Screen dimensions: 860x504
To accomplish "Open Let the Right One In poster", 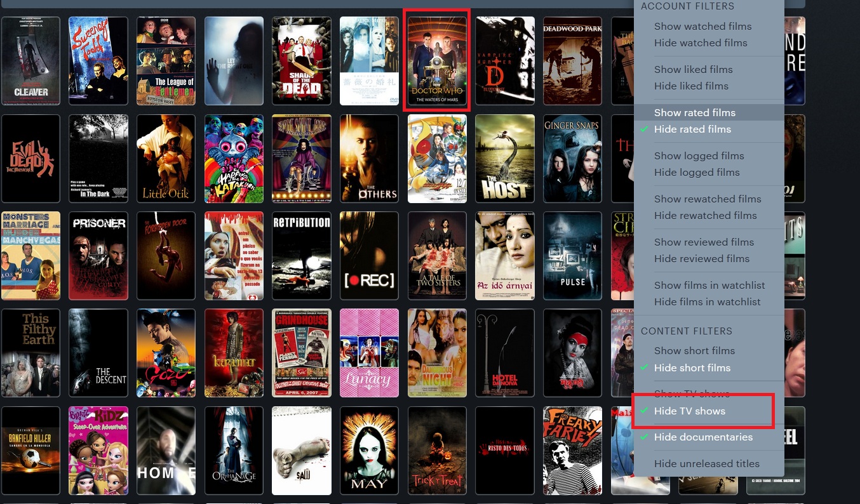I will pyautogui.click(x=234, y=61).
